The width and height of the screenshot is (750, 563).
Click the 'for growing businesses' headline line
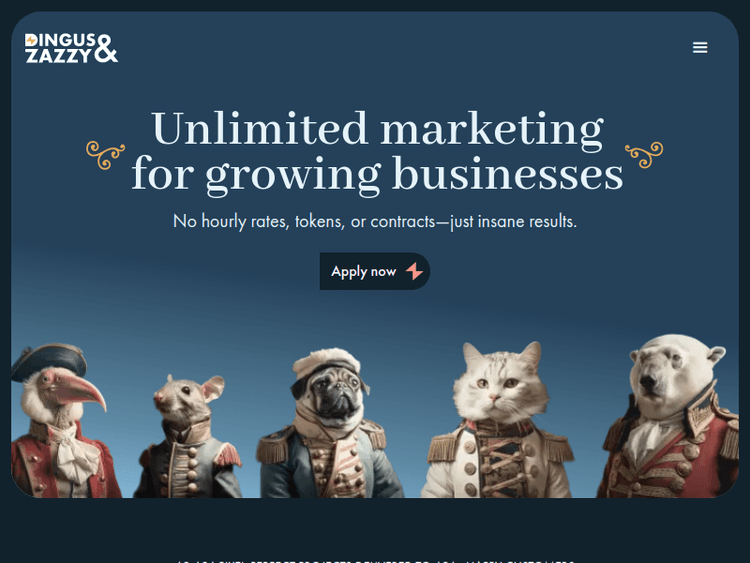pos(377,174)
